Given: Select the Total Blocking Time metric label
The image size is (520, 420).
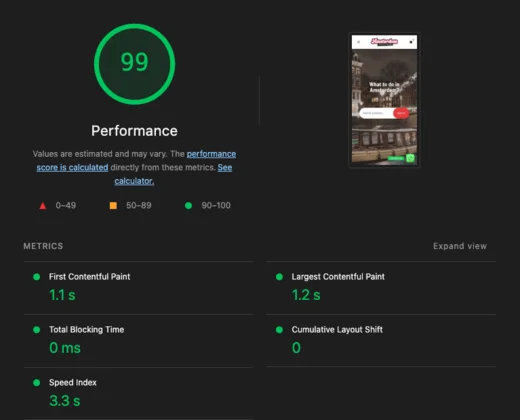Looking at the screenshot, I should click(x=87, y=330).
